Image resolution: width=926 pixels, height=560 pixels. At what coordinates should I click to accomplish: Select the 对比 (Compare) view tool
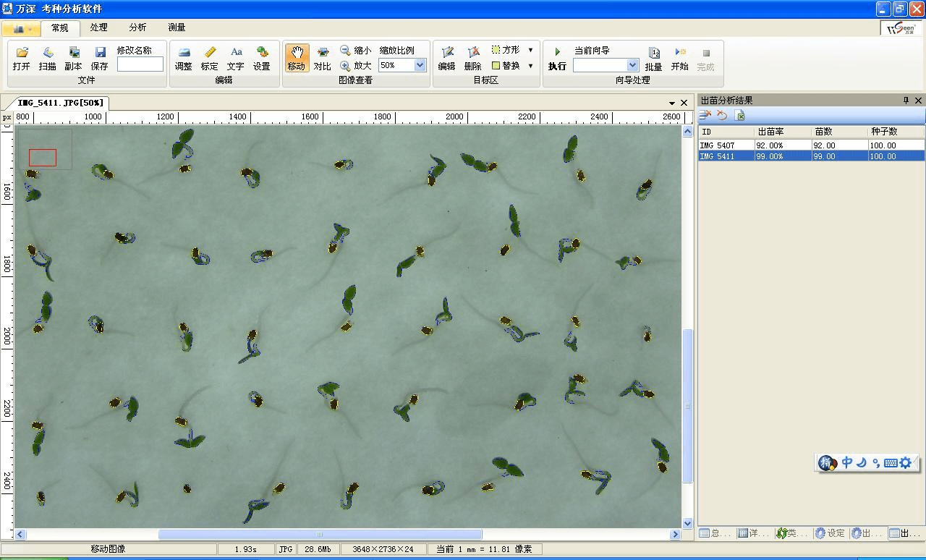click(323, 53)
